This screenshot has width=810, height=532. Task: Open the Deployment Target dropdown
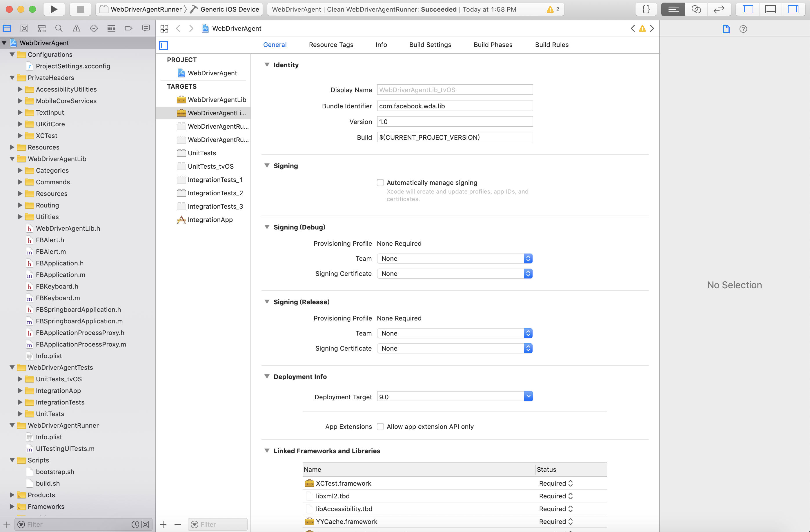528,396
